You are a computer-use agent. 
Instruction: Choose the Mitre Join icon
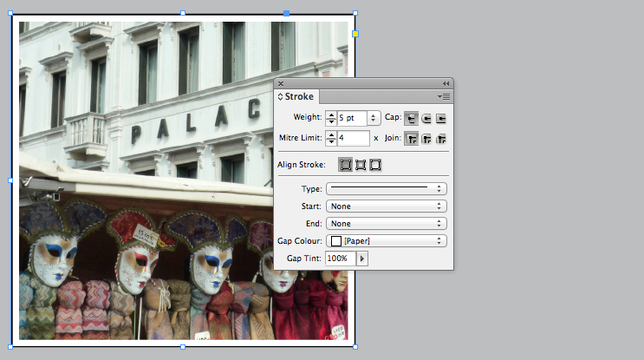(411, 139)
